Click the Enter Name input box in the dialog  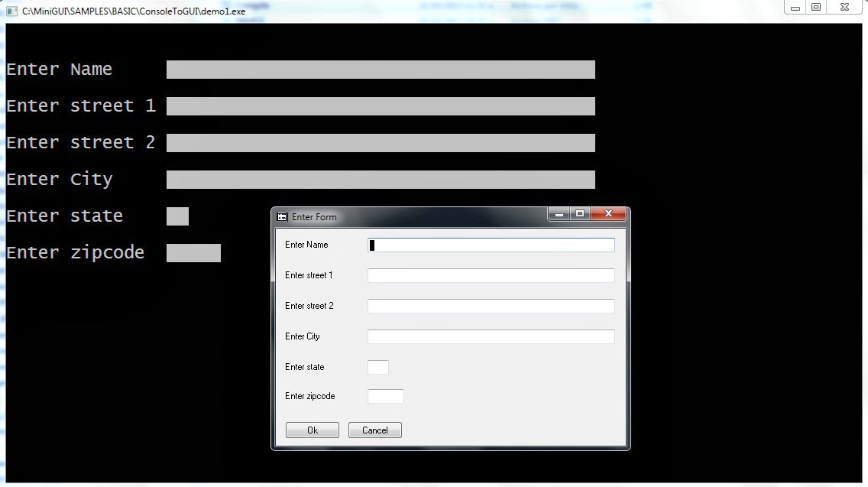coord(491,245)
